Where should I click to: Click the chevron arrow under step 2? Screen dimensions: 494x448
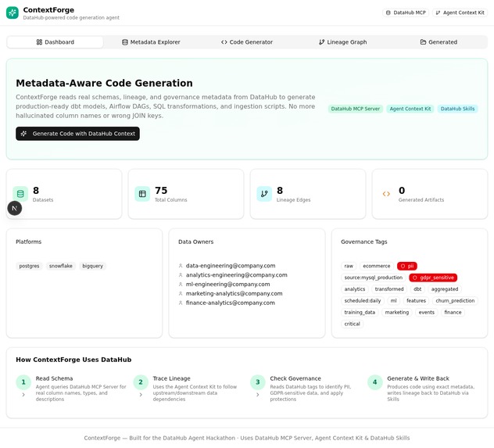point(141,395)
